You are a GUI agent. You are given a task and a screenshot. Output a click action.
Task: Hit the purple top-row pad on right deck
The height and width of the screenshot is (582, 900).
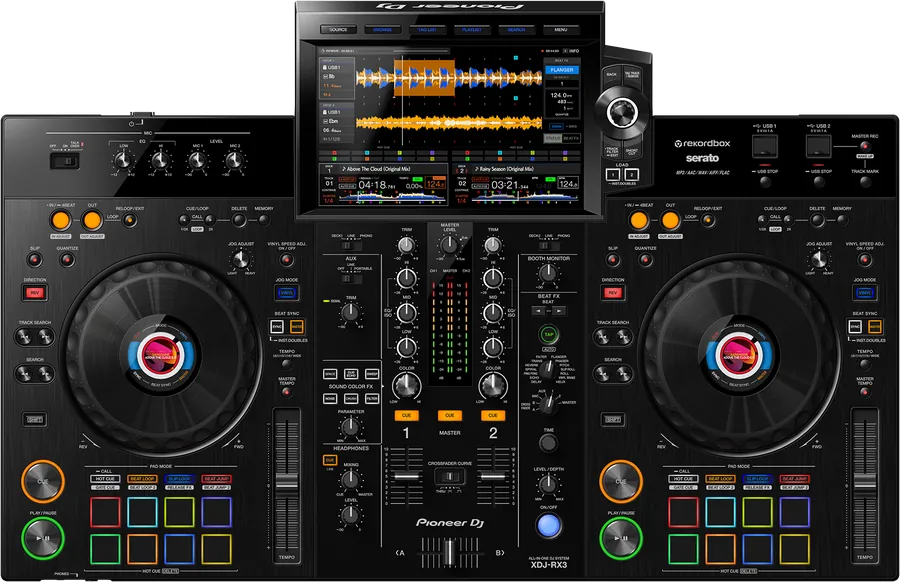click(794, 512)
